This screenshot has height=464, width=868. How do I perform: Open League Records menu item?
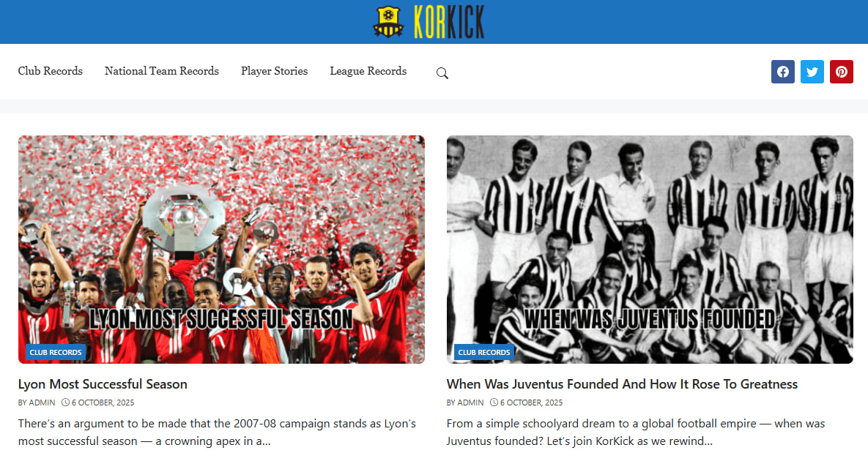point(368,71)
